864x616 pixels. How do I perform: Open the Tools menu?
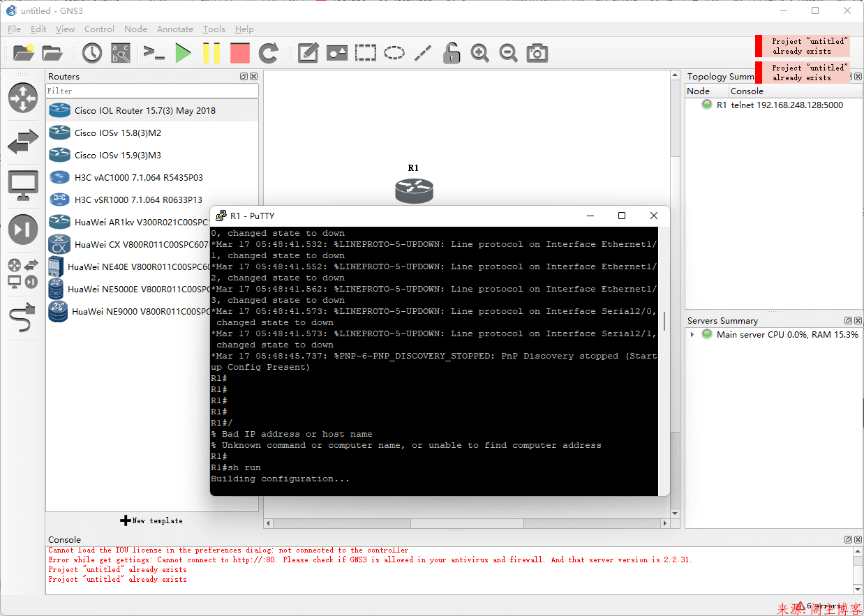point(214,29)
